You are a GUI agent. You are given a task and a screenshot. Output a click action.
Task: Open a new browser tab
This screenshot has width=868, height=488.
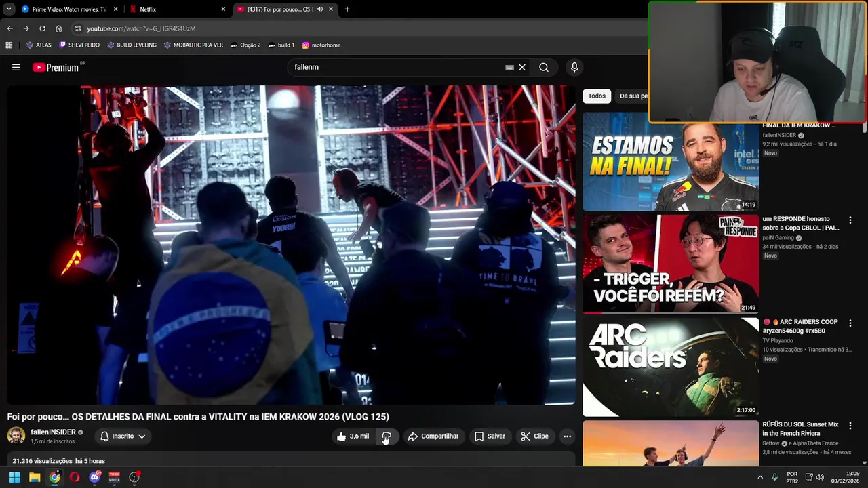(x=347, y=9)
